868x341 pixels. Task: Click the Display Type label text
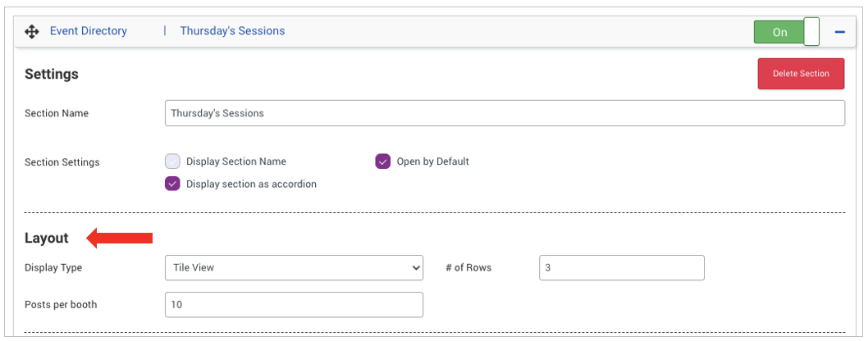[53, 268]
